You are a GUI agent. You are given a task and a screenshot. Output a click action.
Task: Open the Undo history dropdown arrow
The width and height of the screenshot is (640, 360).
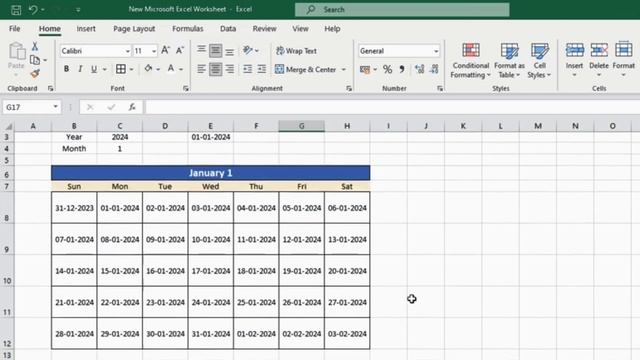pyautogui.click(x=43, y=10)
